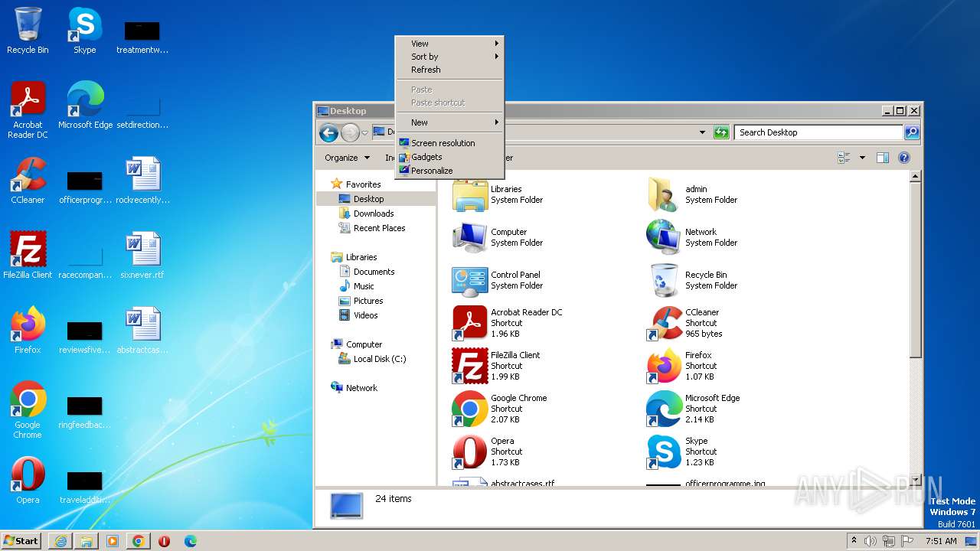
Task: Select the rockrecently document on desktop
Action: click(142, 181)
